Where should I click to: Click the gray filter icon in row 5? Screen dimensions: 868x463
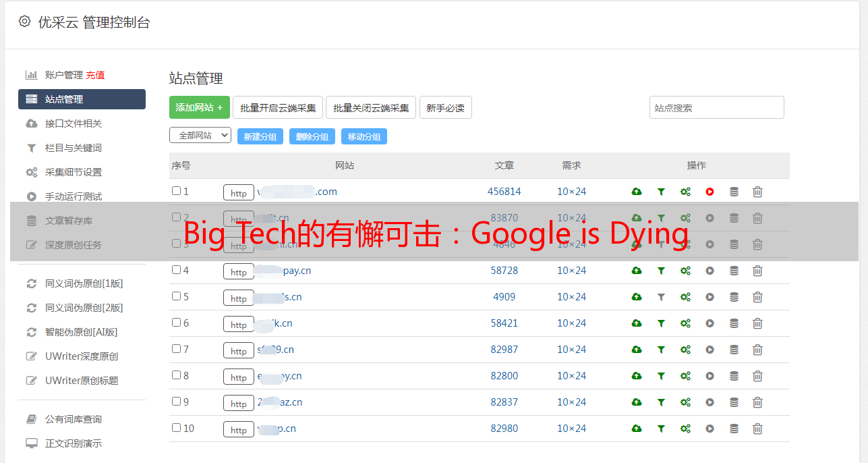coord(661,297)
